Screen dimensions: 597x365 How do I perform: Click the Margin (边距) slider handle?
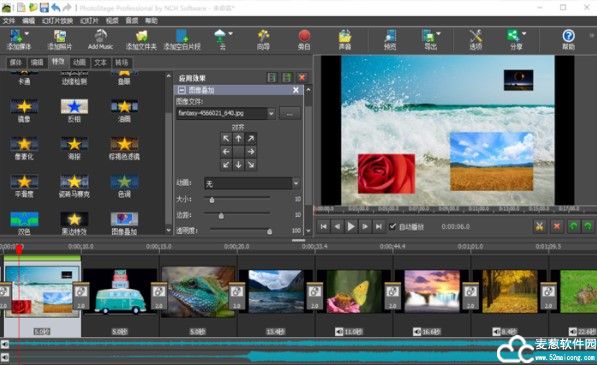click(221, 215)
